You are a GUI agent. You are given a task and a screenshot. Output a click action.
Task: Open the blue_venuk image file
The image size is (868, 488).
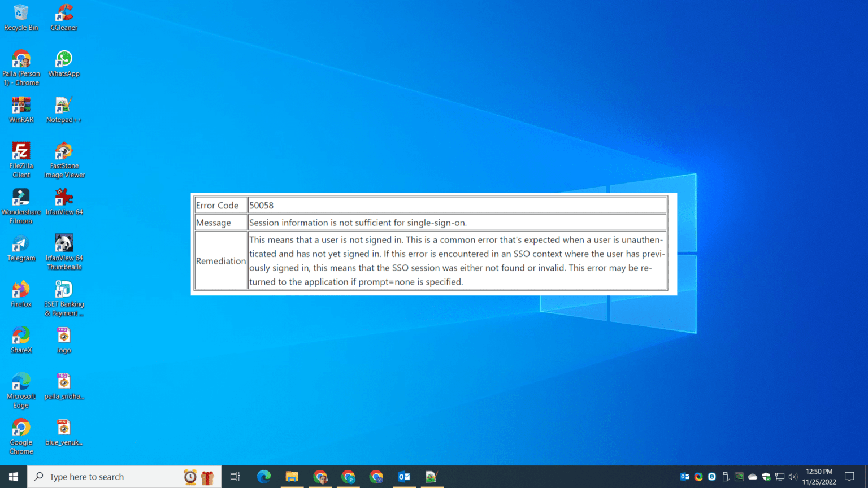[x=63, y=428]
